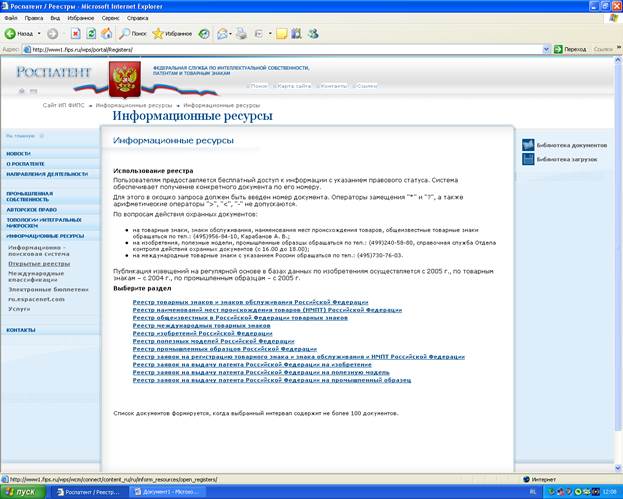Open ПРОМЫШЛЕННАЯ СОБСТВЕННОСТЬ sidebar item

point(30,196)
